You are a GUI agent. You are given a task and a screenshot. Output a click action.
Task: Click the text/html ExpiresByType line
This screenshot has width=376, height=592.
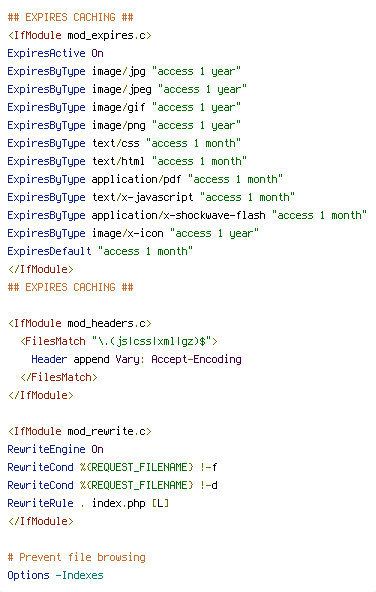[x=127, y=162]
